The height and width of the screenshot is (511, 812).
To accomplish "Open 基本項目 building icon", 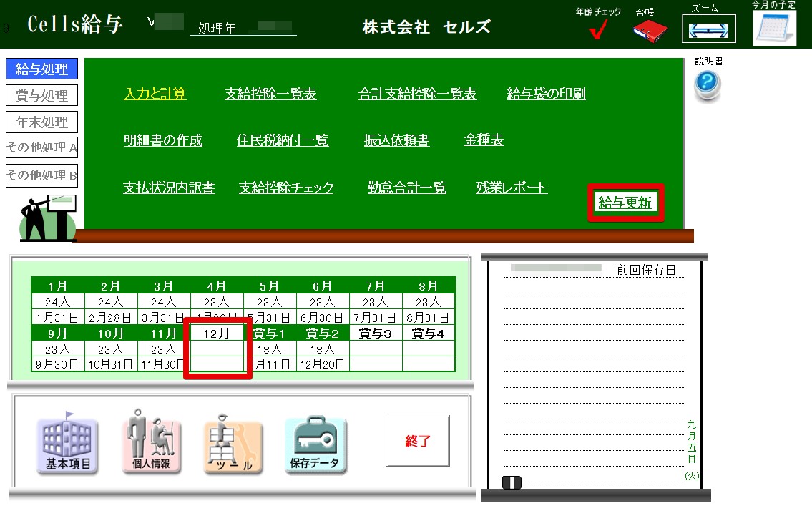I will (x=68, y=444).
